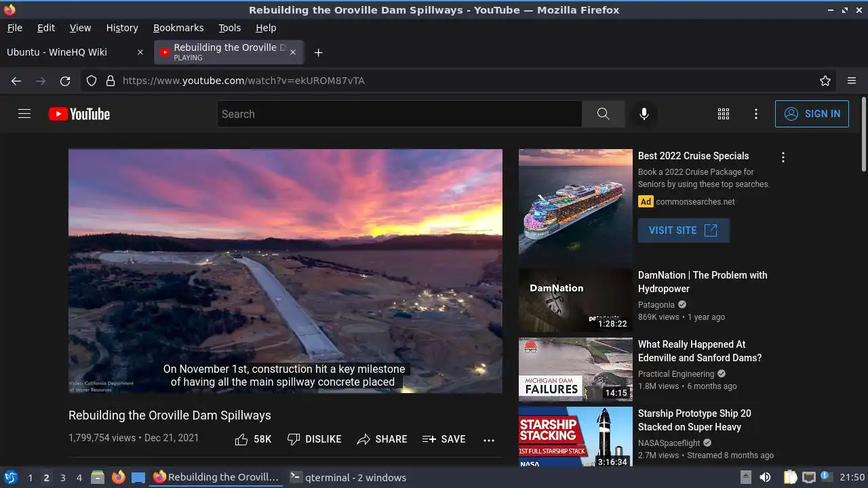
Task: Launch Firefox from the panel quick launcher
Action: tap(118, 477)
